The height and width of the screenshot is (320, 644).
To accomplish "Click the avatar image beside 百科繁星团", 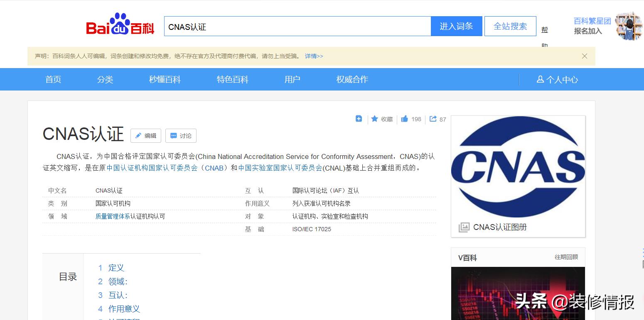I will [629, 26].
